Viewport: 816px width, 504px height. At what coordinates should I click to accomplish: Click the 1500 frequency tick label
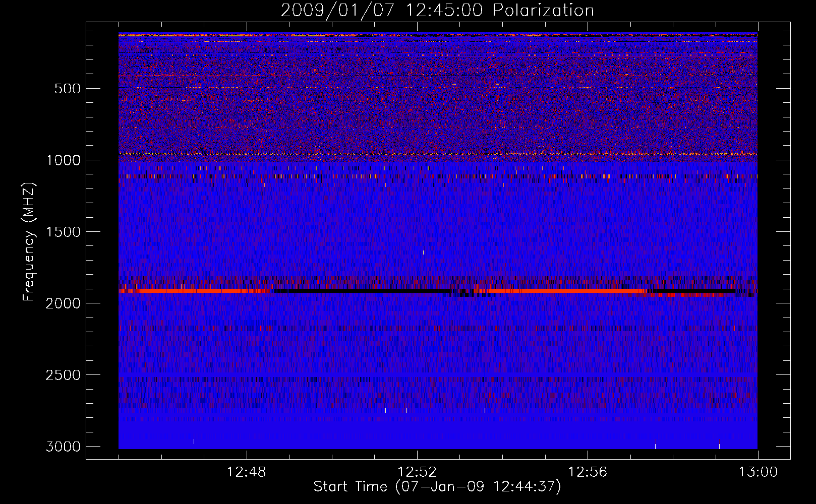(x=63, y=232)
